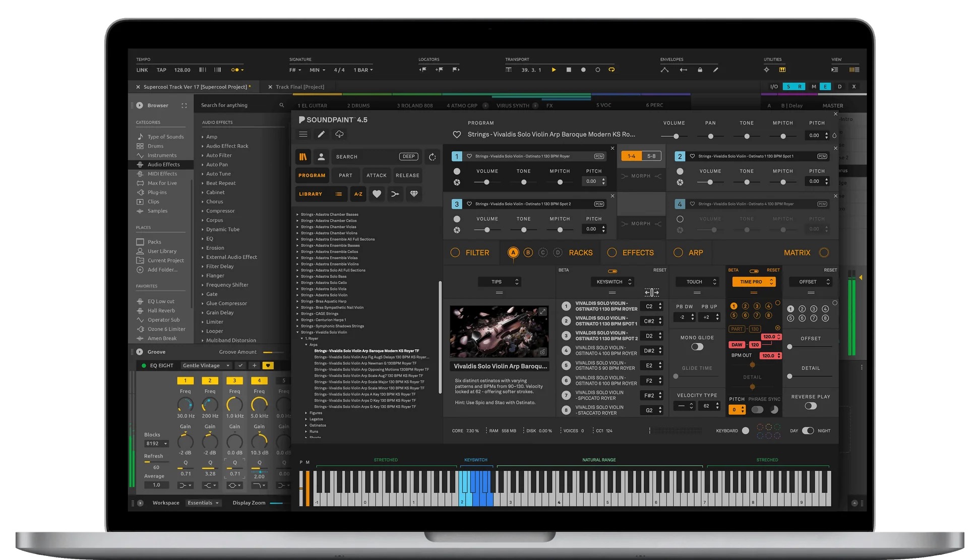Click the pencil draw mode icon in Envelopes
Image resolution: width=980 pixels, height=560 pixels.
point(715,70)
